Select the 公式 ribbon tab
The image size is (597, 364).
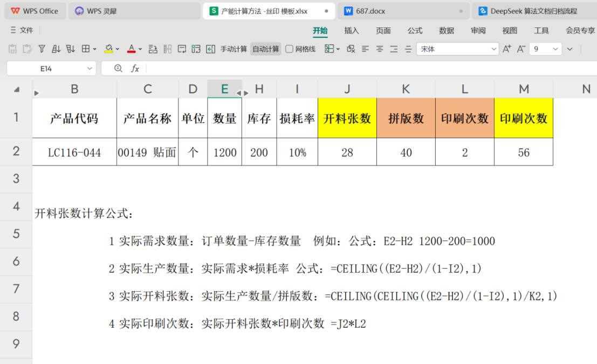(415, 30)
